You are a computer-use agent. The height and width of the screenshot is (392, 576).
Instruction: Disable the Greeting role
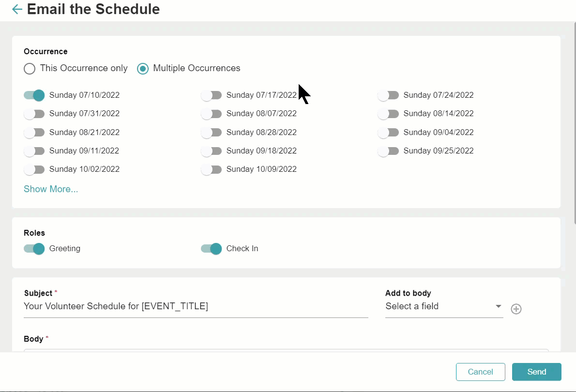click(34, 248)
